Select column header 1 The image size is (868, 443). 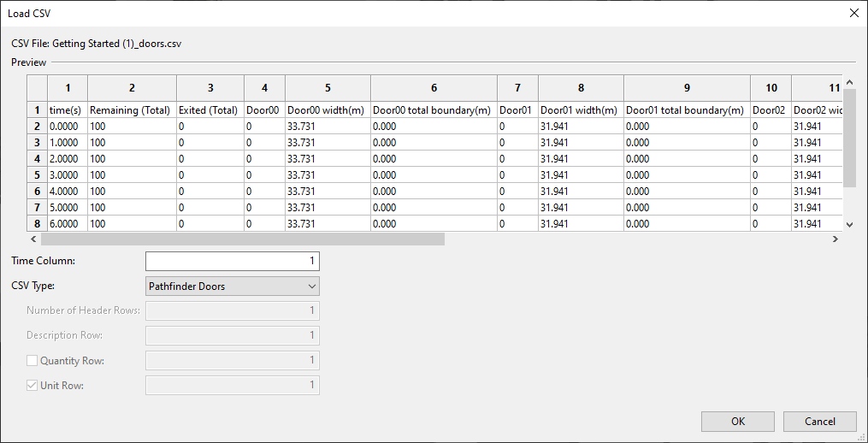click(68, 88)
